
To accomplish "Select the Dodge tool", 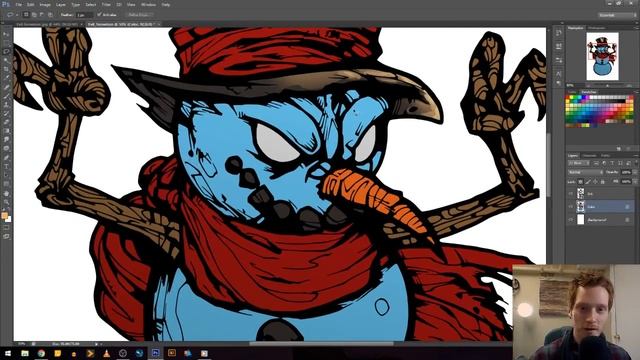I will 6,148.
